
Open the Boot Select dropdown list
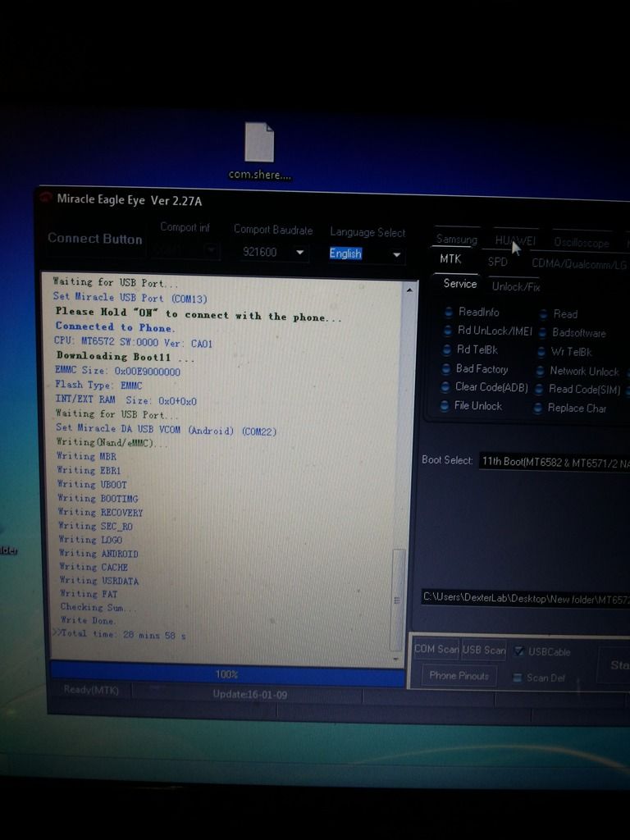[x=554, y=462]
